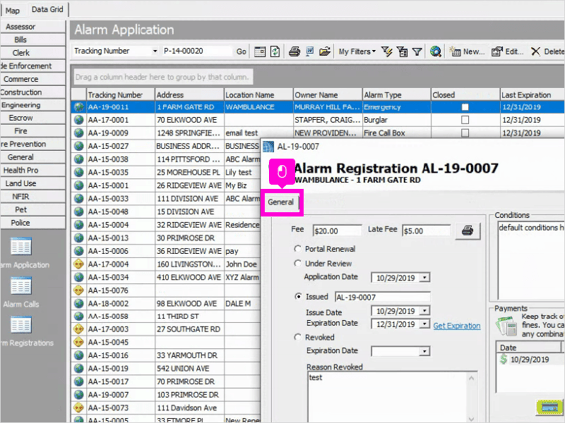Image resolution: width=565 pixels, height=423 pixels.
Task: Select the Revoked radio option
Action: coord(297,337)
